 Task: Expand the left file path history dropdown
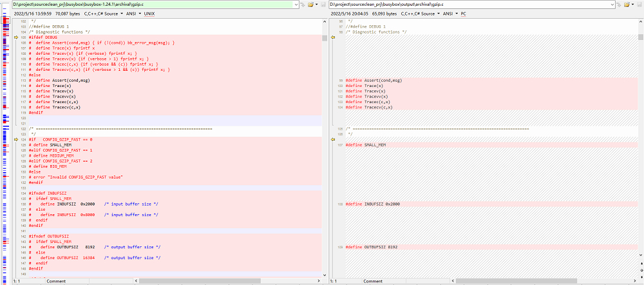(x=295, y=5)
